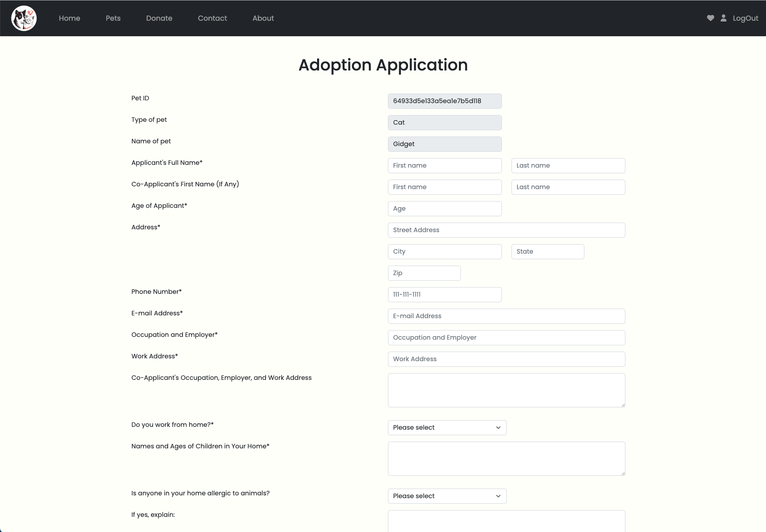Click the Street Address field

(506, 230)
